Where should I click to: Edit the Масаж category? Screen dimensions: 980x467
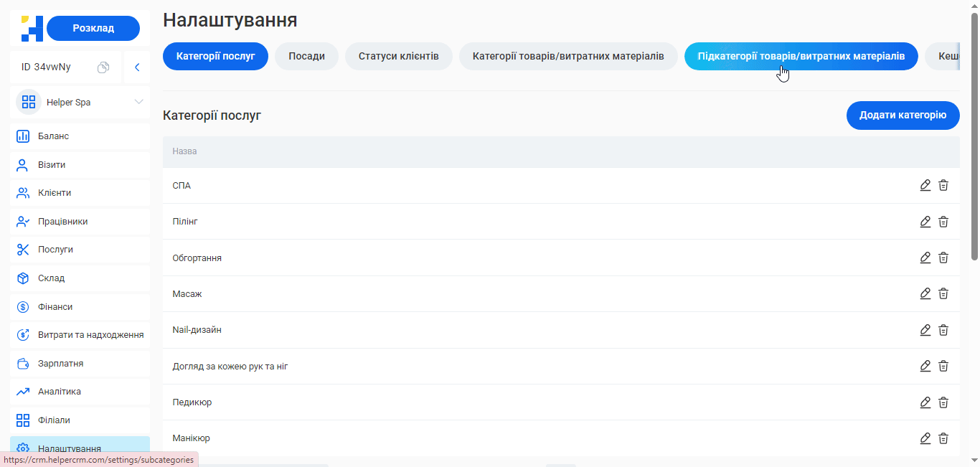(x=925, y=293)
